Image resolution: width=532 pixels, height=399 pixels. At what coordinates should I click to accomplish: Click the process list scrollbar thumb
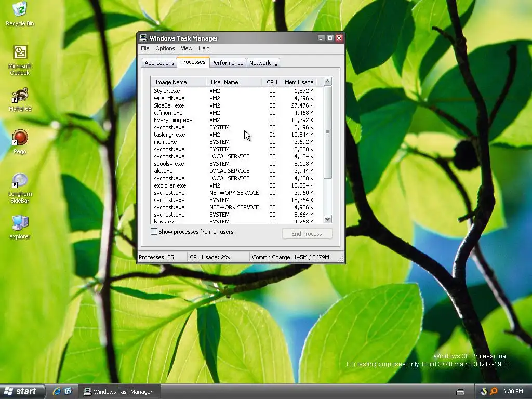click(x=327, y=132)
